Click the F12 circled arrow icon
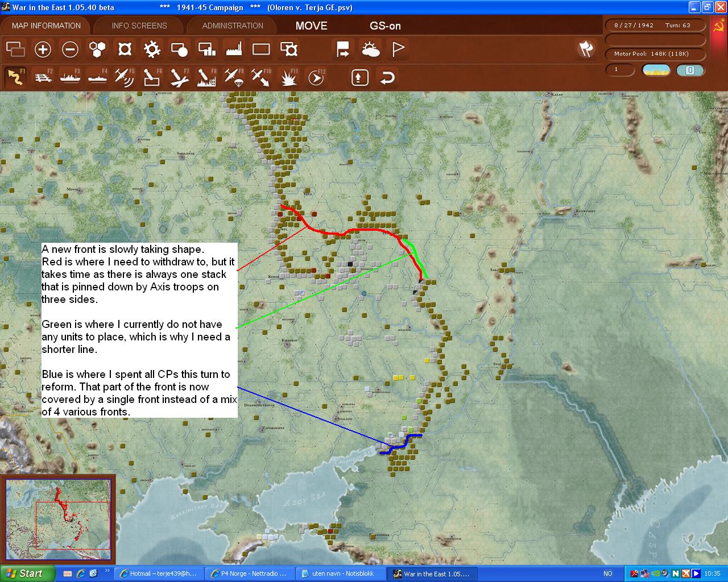728x582 pixels. pyautogui.click(x=316, y=77)
